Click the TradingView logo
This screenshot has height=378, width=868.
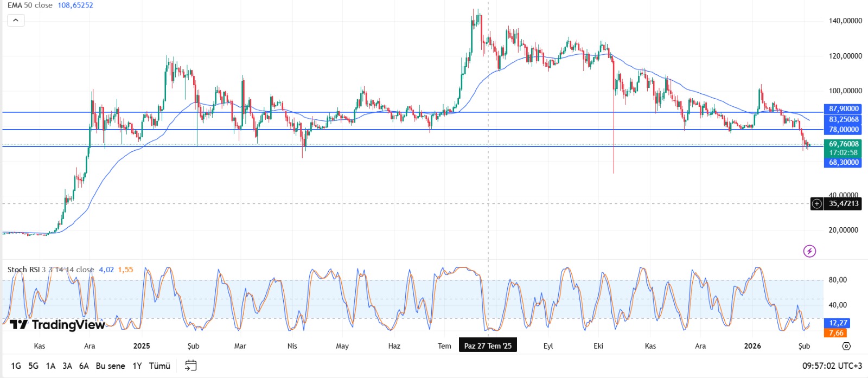(x=57, y=325)
